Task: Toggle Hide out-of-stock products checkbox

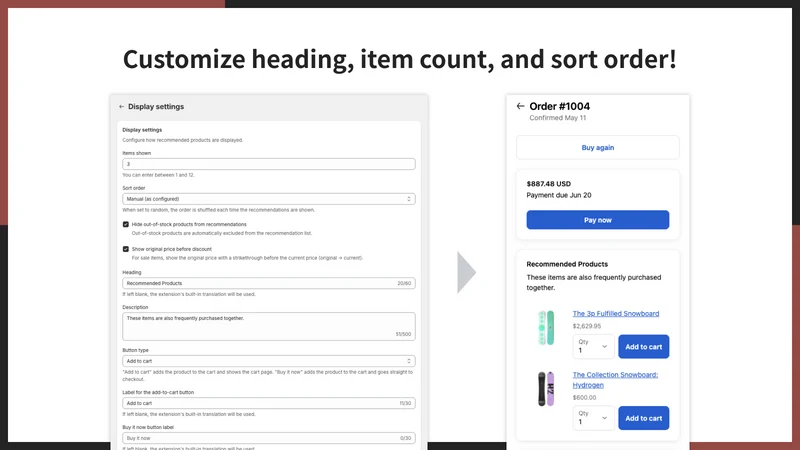Action: pos(126,224)
